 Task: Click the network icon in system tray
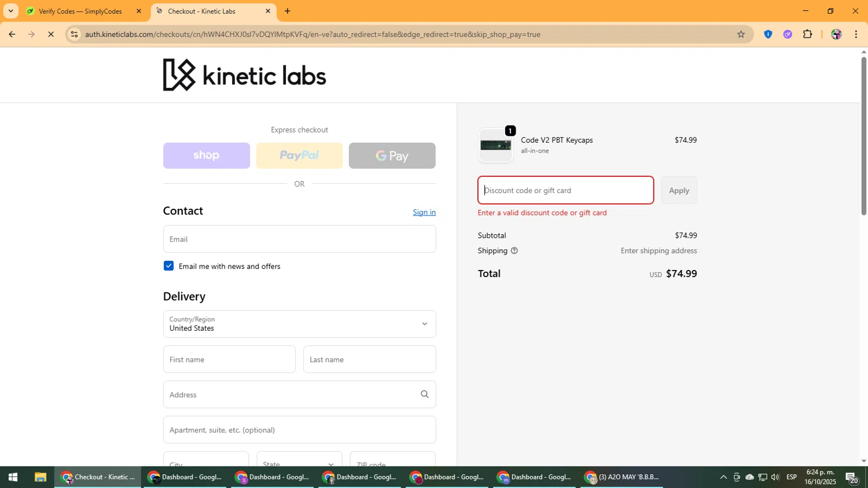[763, 477]
